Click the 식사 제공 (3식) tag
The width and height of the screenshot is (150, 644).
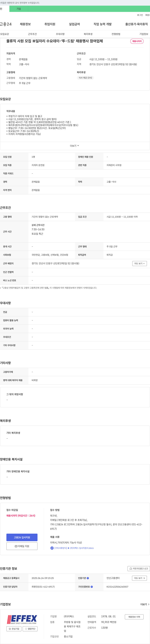click(85, 78)
